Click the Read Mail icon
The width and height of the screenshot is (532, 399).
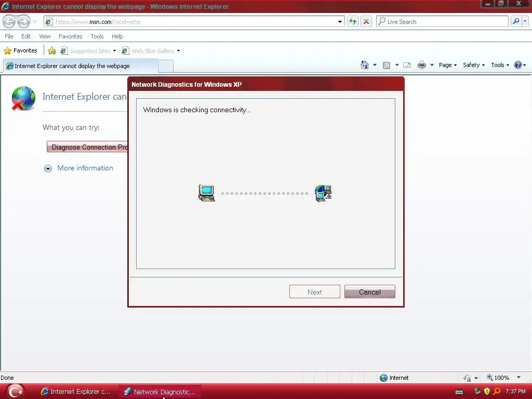tap(407, 65)
